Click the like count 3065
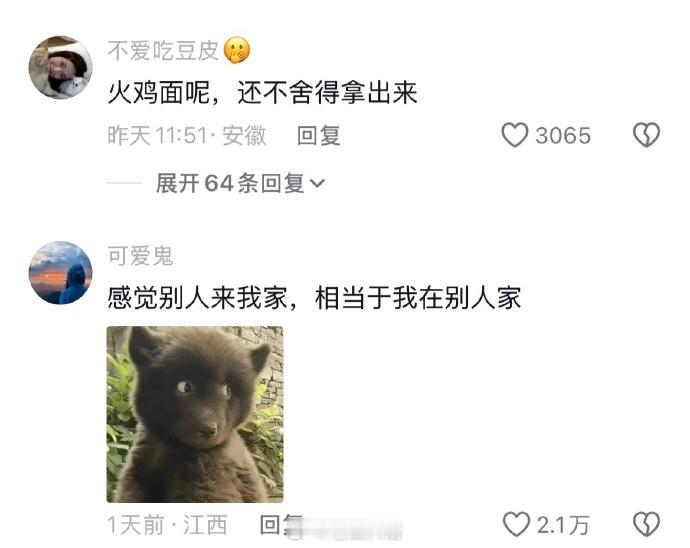 point(563,136)
